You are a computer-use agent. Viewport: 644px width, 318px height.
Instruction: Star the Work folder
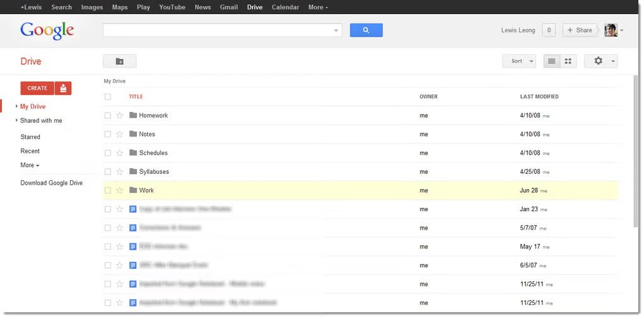click(119, 190)
